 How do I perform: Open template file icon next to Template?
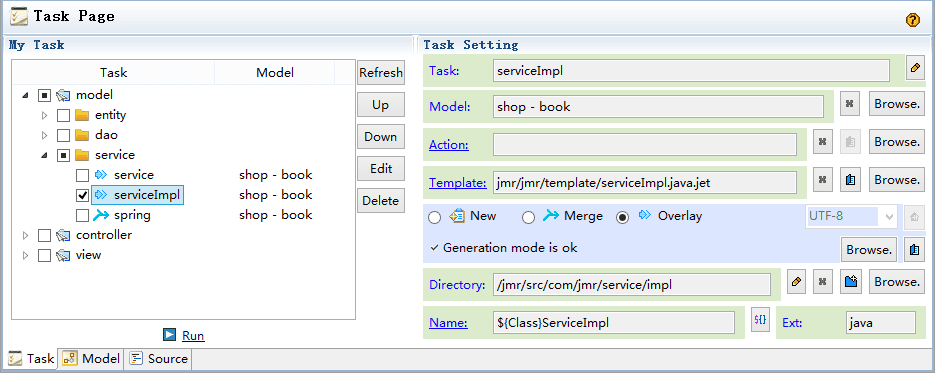click(851, 179)
